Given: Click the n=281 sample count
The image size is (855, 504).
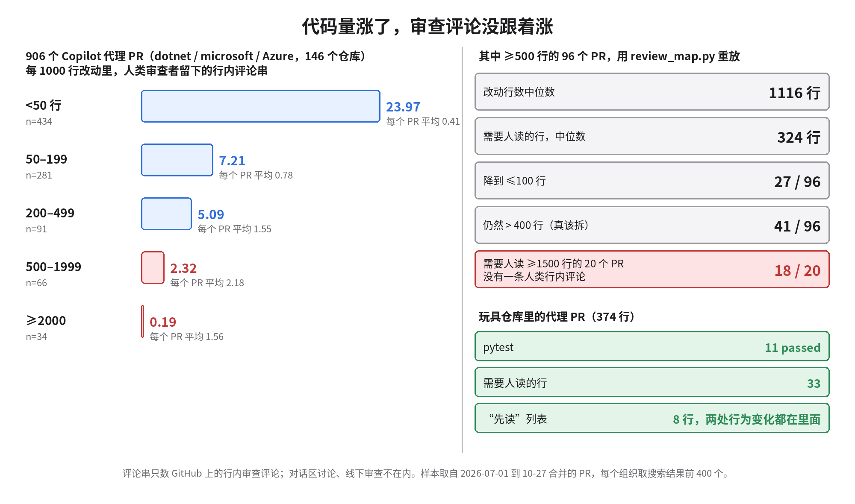Looking at the screenshot, I should [x=39, y=176].
